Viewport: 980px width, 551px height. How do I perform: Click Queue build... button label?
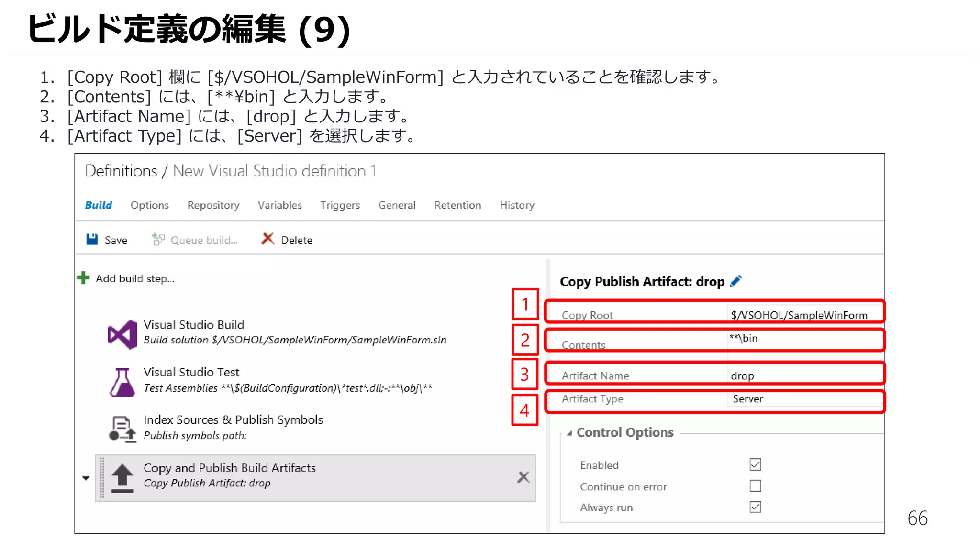pyautogui.click(x=204, y=240)
